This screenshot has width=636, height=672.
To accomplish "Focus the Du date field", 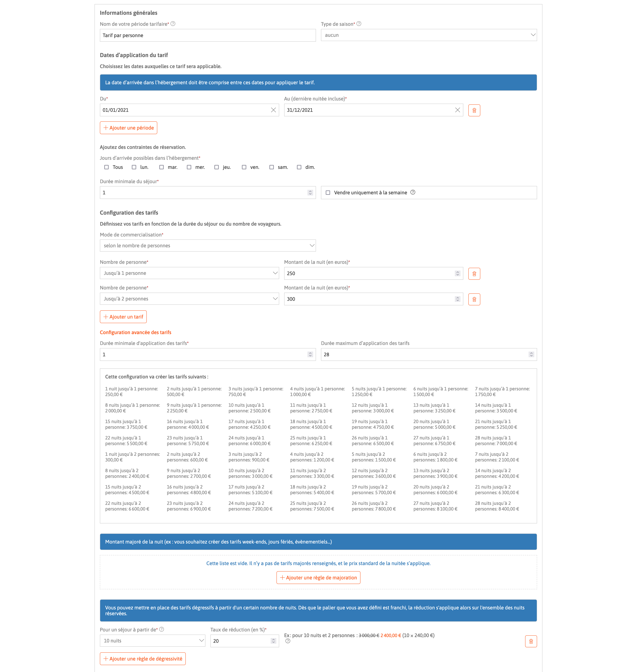I will pyautogui.click(x=189, y=110).
